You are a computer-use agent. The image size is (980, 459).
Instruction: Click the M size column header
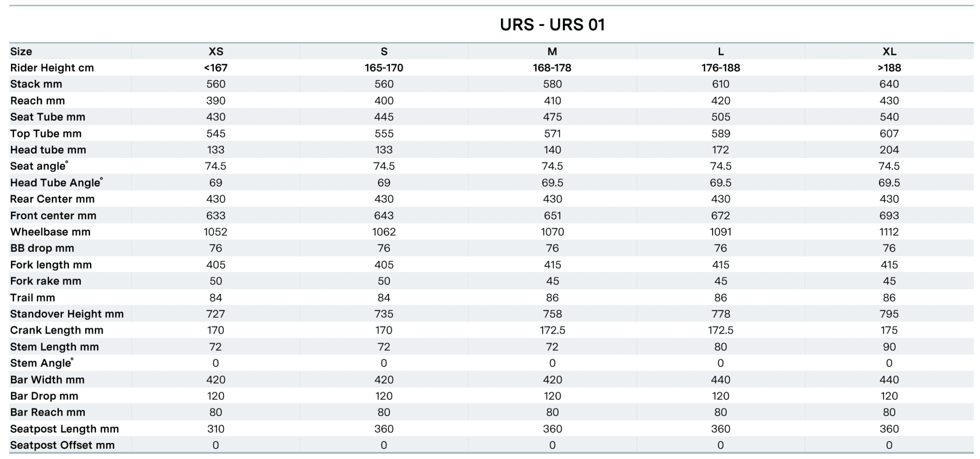click(552, 52)
